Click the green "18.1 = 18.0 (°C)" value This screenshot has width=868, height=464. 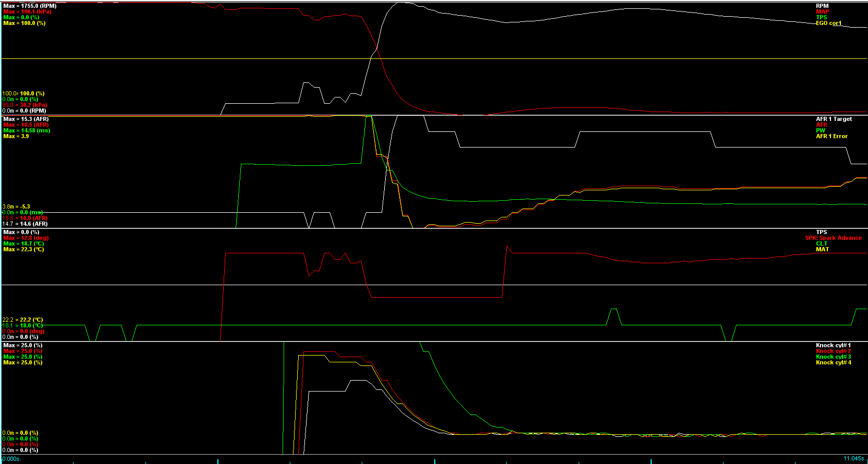point(23,326)
